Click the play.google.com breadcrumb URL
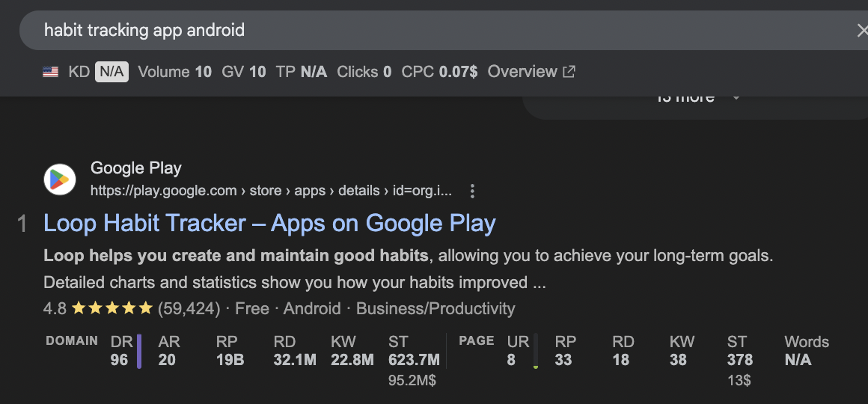 tap(271, 191)
